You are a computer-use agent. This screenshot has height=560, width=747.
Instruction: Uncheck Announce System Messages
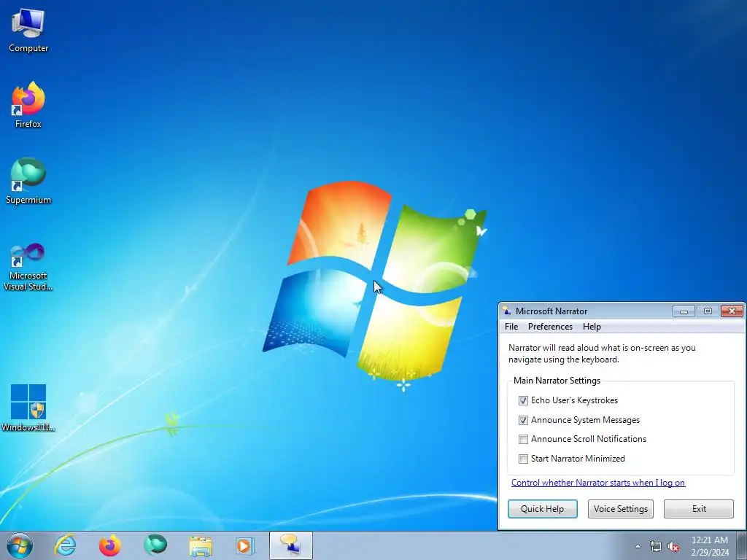523,420
